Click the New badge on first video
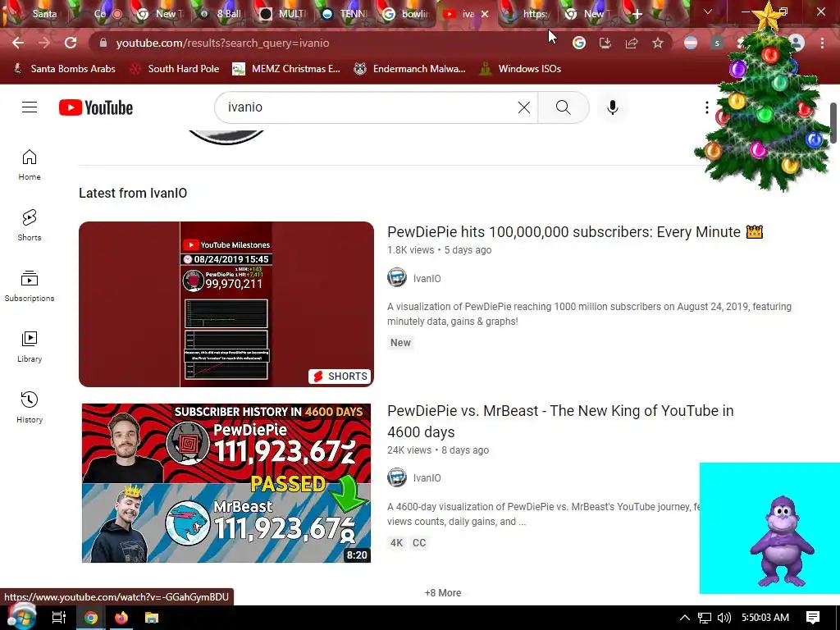The height and width of the screenshot is (630, 840). [x=400, y=343]
